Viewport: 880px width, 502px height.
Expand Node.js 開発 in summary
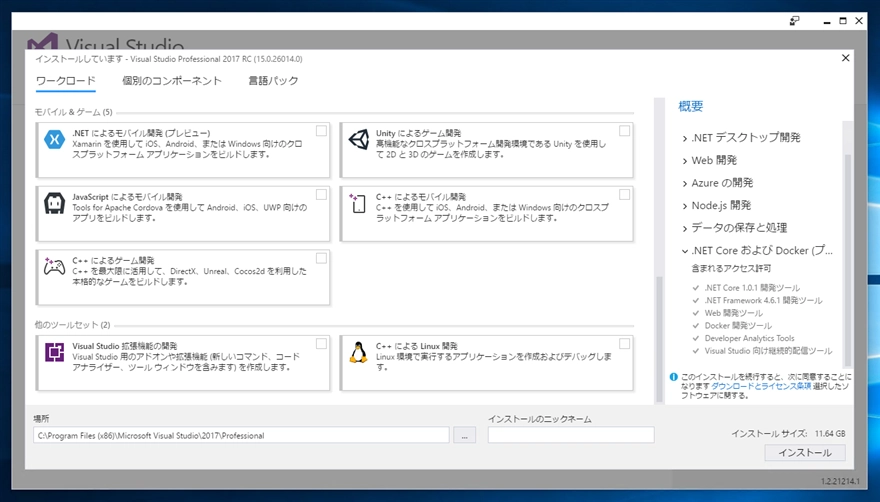click(685, 206)
